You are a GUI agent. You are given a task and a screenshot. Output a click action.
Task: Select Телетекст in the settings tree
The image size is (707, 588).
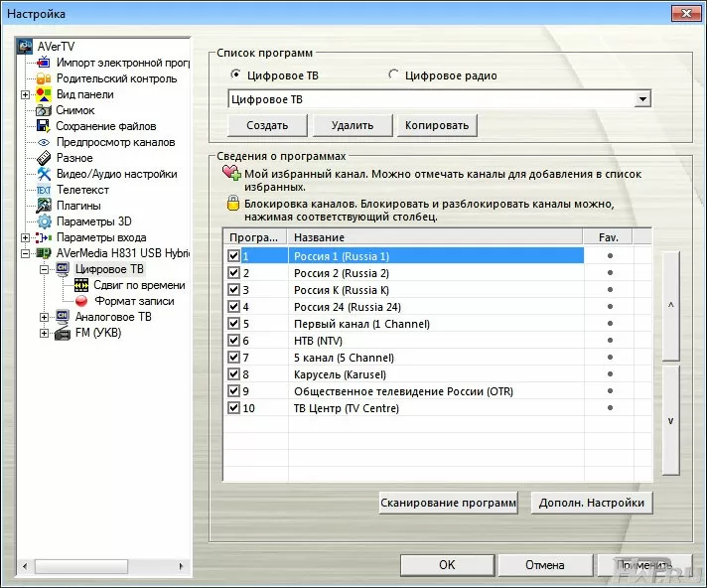pyautogui.click(x=82, y=190)
